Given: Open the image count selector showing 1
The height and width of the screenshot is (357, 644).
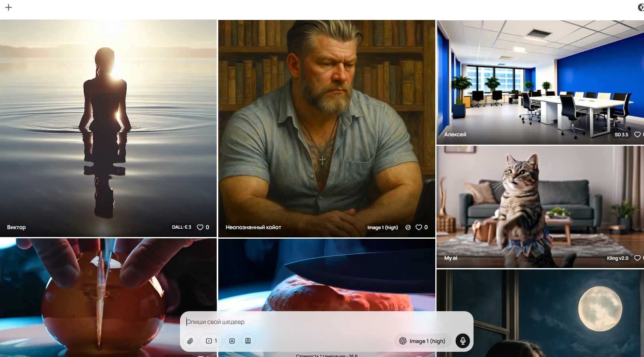Looking at the screenshot, I should (211, 341).
